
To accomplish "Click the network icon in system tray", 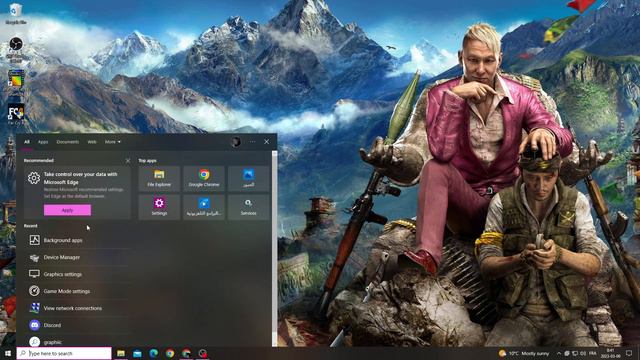I will pos(575,353).
